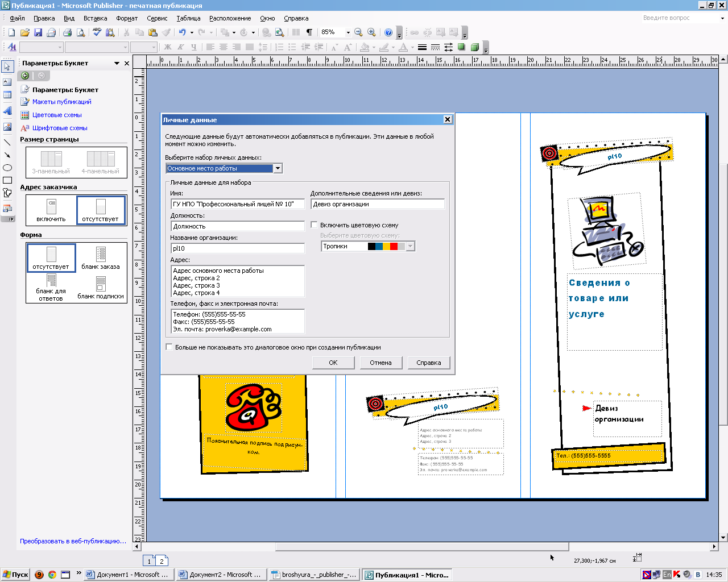The image size is (728, 582).
Task: Select 'бланк подписки' form option
Action: coord(101,288)
